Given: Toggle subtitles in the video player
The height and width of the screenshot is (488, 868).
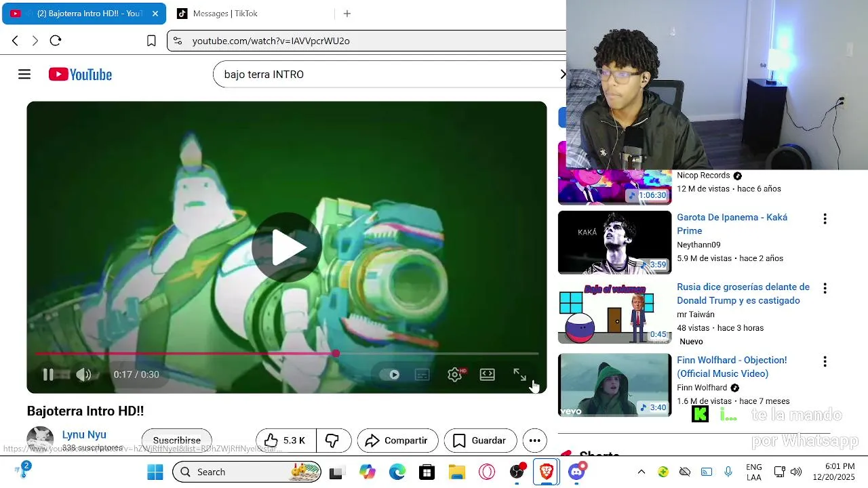Looking at the screenshot, I should tap(422, 375).
